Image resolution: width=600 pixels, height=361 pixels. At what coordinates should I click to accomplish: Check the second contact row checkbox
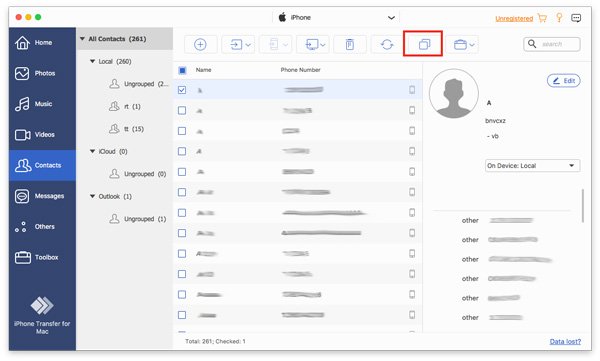tap(182, 111)
